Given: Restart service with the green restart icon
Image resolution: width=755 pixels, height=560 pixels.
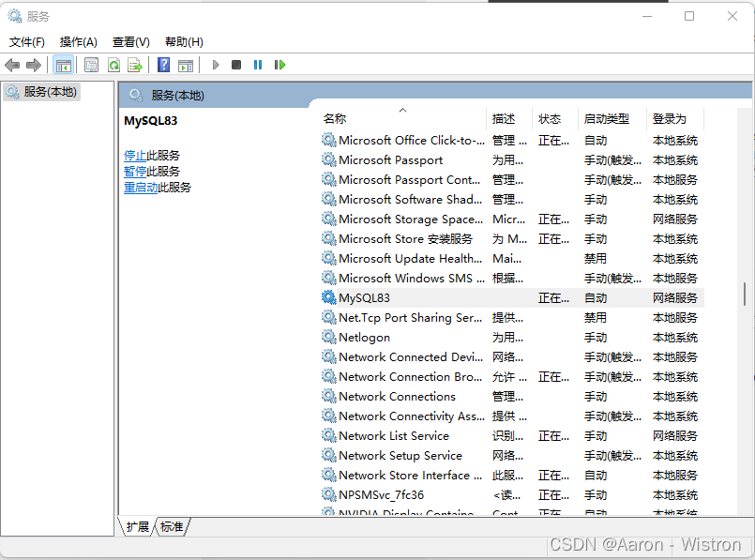Looking at the screenshot, I should click(x=279, y=65).
